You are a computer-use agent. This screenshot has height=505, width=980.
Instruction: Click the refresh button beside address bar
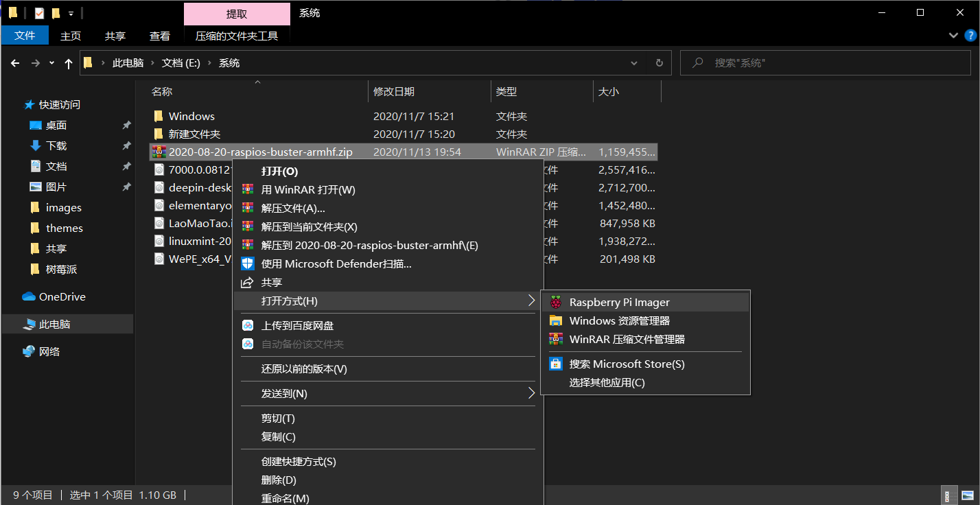tap(659, 62)
